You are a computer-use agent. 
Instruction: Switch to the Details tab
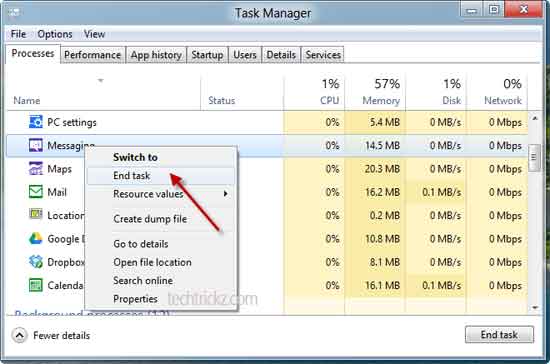pos(281,55)
